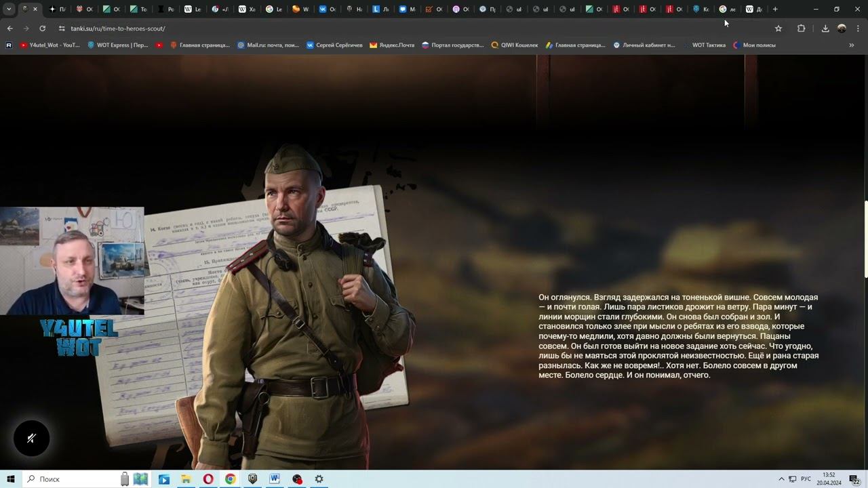
Task: Open the QIWI Кошелек bookmark
Action: [x=515, y=45]
